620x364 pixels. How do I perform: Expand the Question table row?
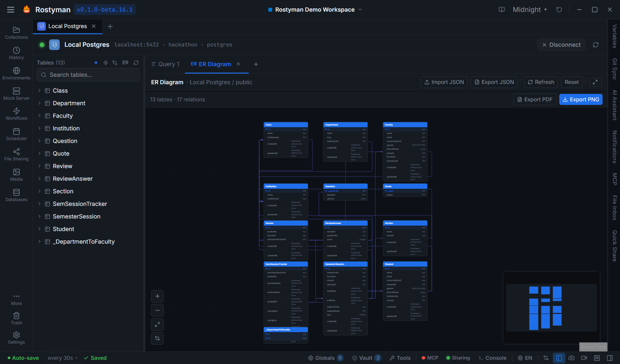click(x=39, y=141)
